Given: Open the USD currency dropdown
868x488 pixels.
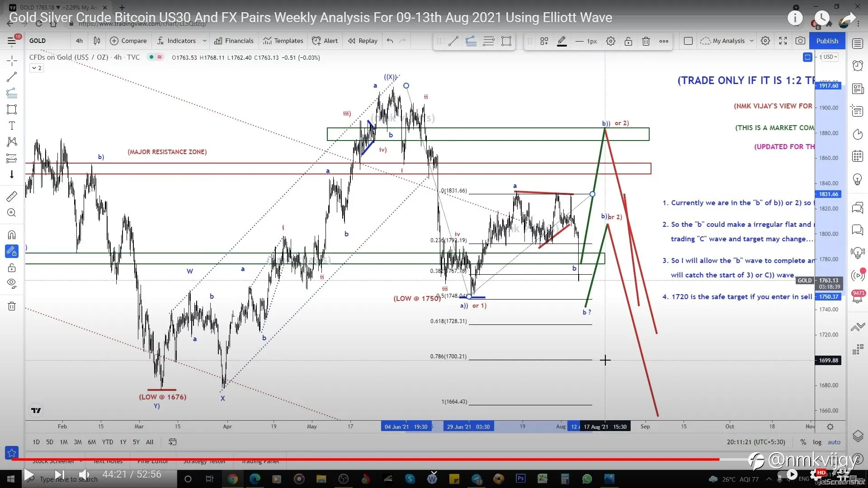Looking at the screenshot, I should point(830,57).
